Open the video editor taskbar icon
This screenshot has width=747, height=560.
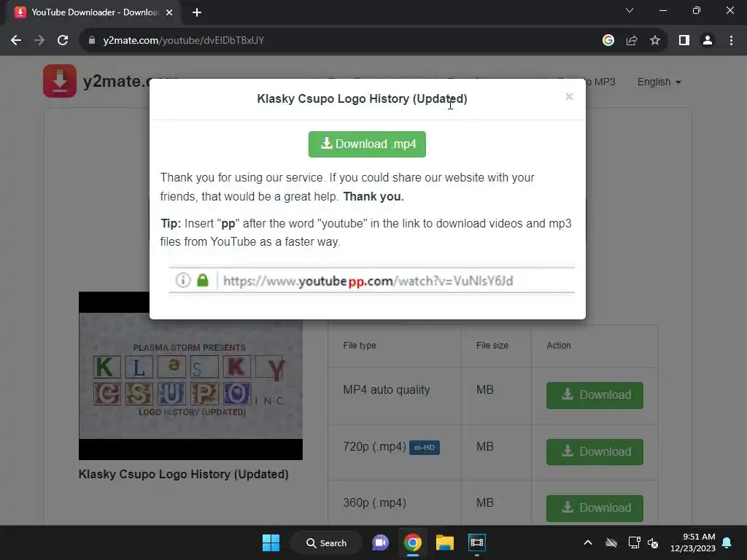click(x=477, y=542)
